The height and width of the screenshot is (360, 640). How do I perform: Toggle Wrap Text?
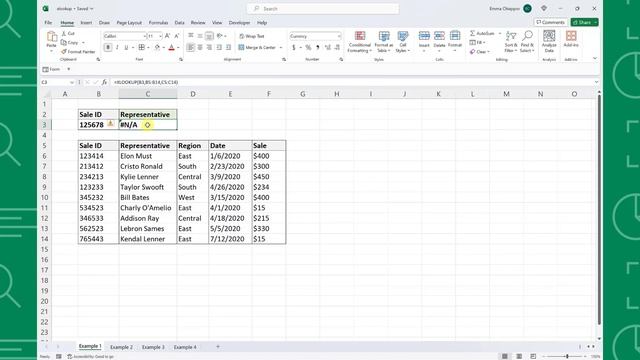pos(252,36)
